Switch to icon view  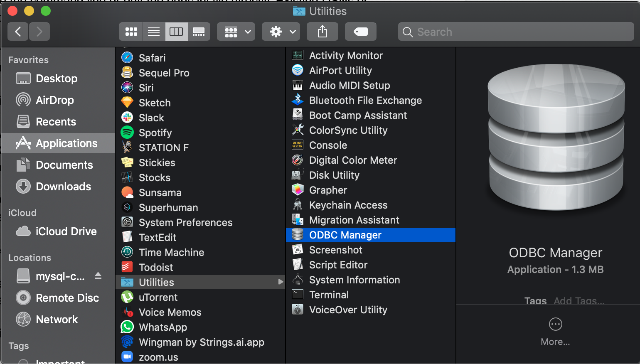[x=131, y=32]
